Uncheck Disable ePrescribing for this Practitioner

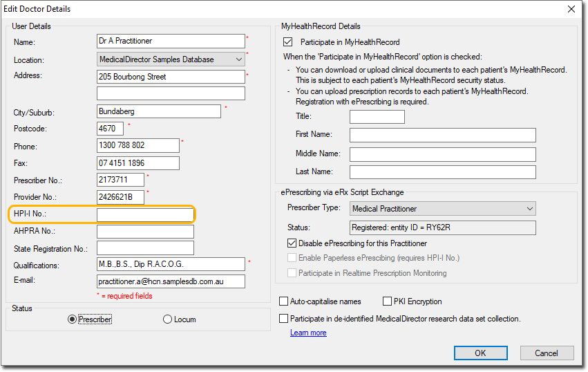pyautogui.click(x=292, y=243)
